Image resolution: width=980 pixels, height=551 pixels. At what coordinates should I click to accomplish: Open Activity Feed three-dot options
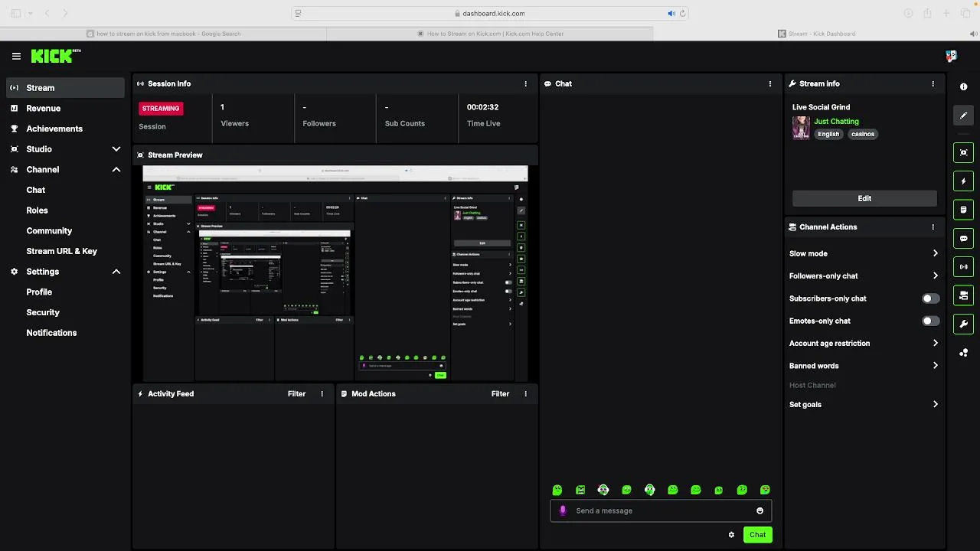[322, 394]
